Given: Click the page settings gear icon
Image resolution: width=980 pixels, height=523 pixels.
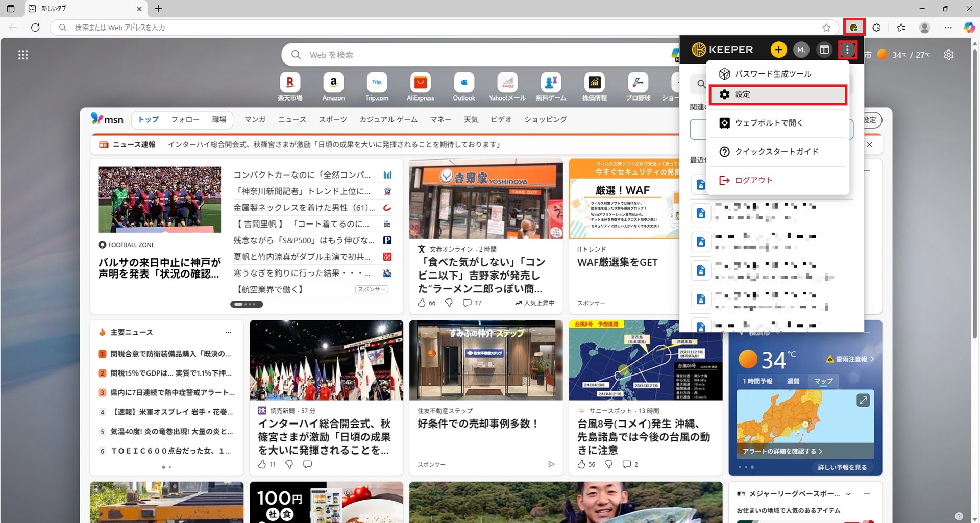Looking at the screenshot, I should coord(948,55).
